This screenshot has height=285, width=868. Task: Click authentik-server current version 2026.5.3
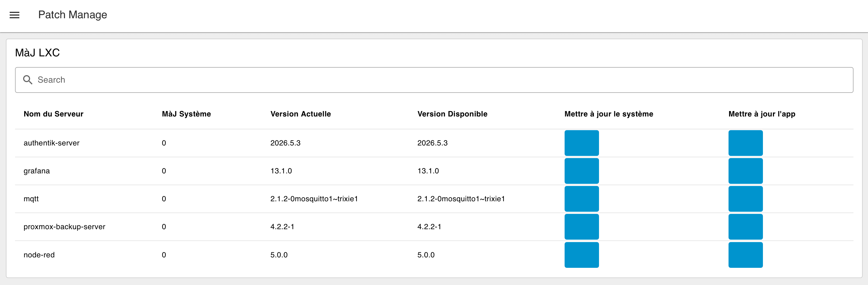pyautogui.click(x=285, y=143)
